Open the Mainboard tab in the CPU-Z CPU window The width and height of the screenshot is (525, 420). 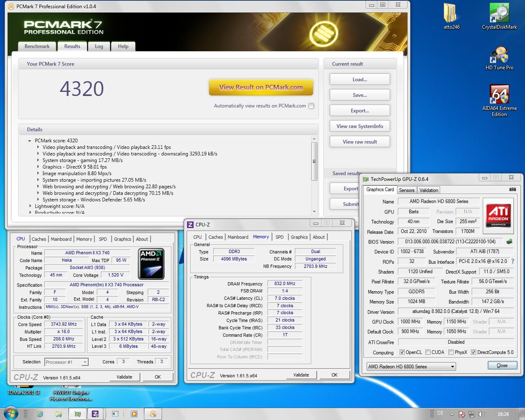[x=61, y=239]
